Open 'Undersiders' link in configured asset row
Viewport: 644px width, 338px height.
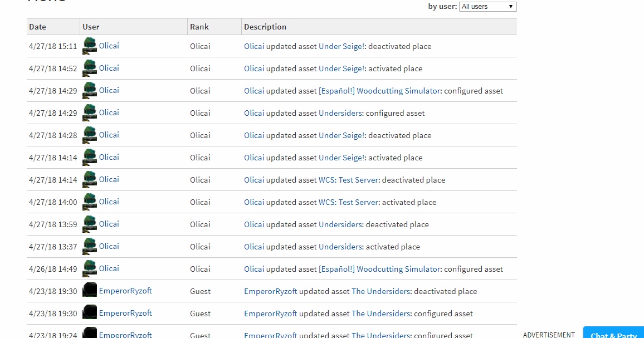[x=340, y=113]
